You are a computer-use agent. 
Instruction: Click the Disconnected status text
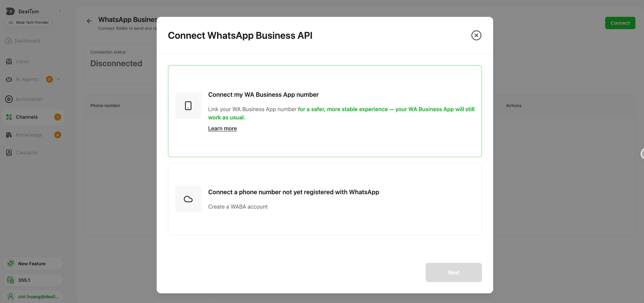pyautogui.click(x=116, y=63)
